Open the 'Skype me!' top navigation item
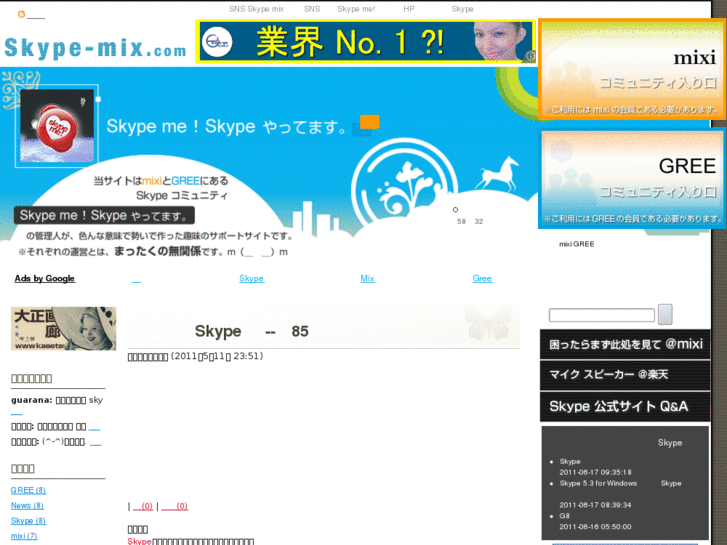Screen dimensions: 727x545 [x=356, y=9]
